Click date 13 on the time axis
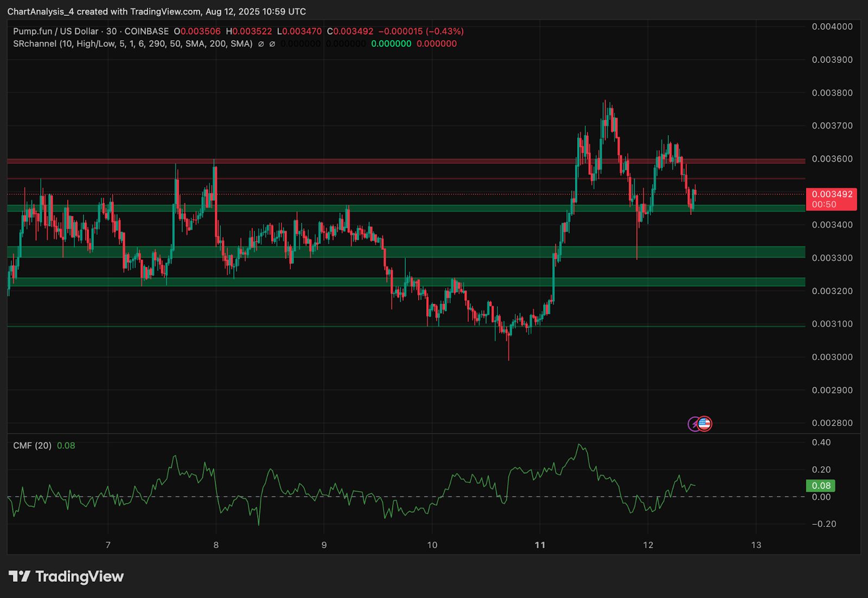Screen dimensions: 868x598 click(756, 545)
